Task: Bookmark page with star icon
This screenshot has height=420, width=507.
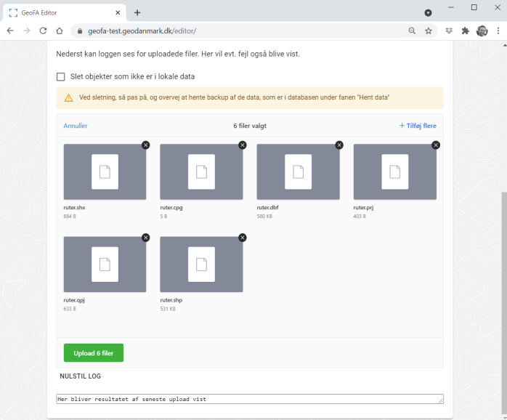Action: (429, 31)
